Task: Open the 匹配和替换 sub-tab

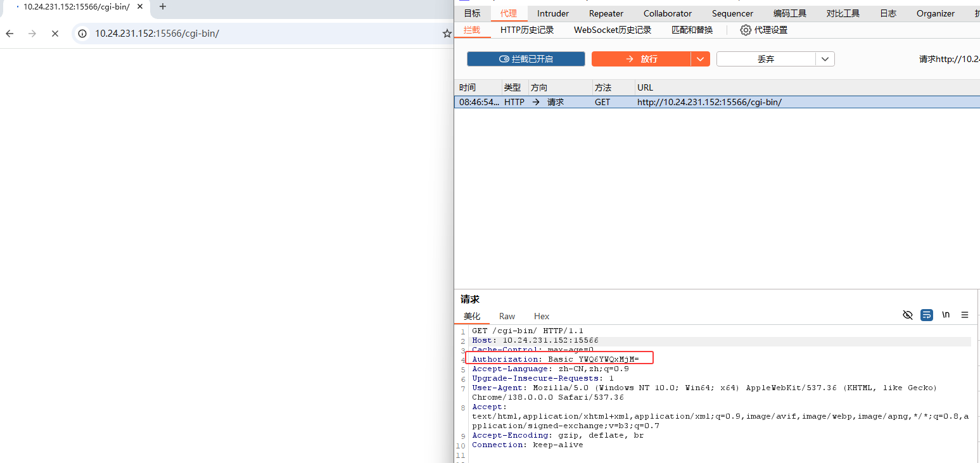Action: 692,30
